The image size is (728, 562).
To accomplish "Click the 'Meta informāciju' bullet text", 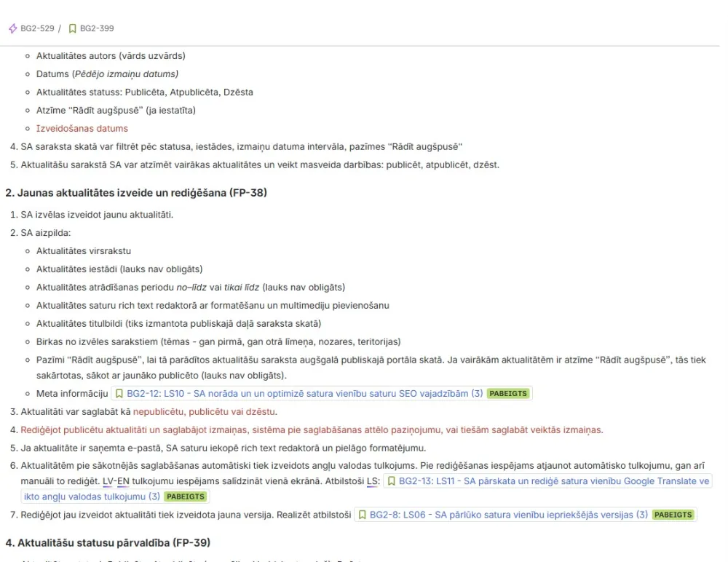I will point(72,394).
